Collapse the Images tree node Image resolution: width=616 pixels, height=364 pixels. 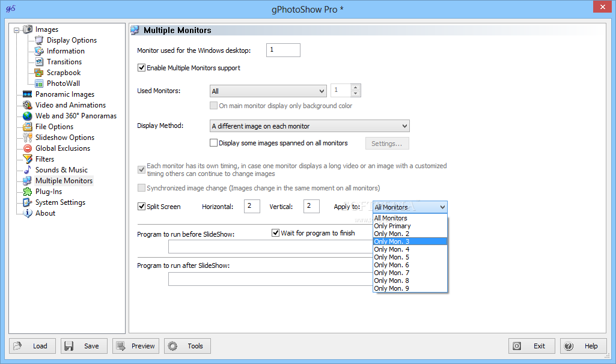tap(16, 30)
